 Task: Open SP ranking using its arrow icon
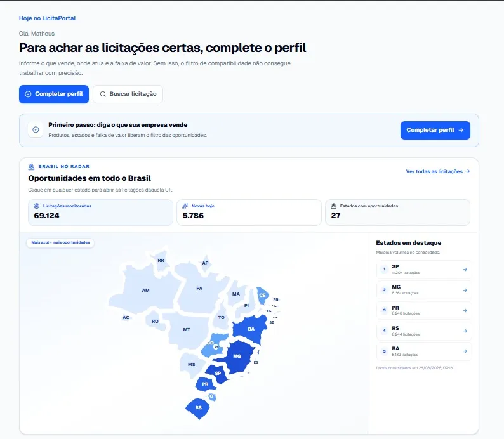pyautogui.click(x=465, y=270)
